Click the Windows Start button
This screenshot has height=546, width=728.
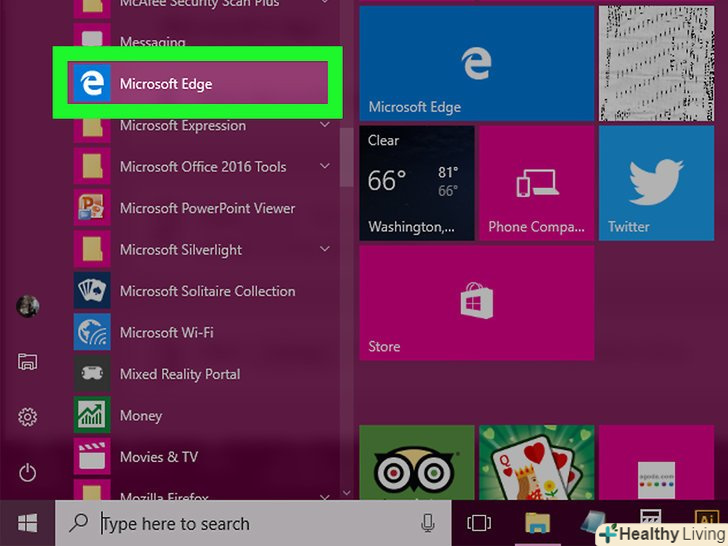pos(27,523)
